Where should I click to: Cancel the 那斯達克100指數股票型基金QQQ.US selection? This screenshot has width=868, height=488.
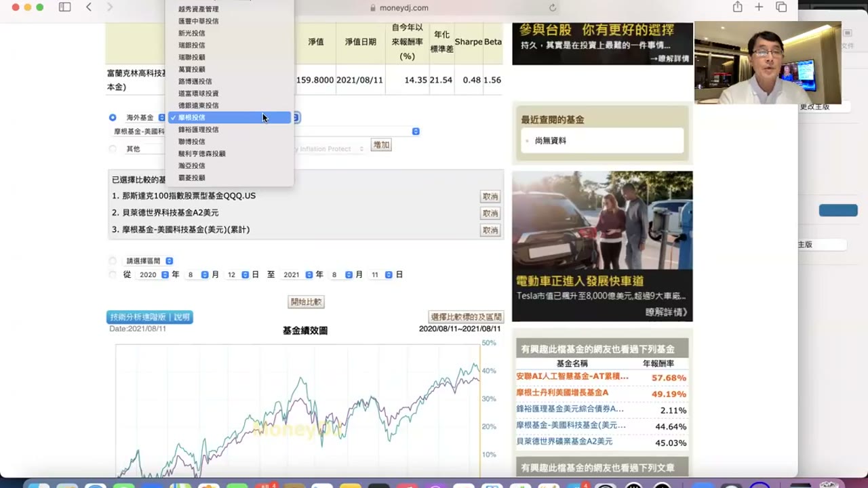(490, 197)
